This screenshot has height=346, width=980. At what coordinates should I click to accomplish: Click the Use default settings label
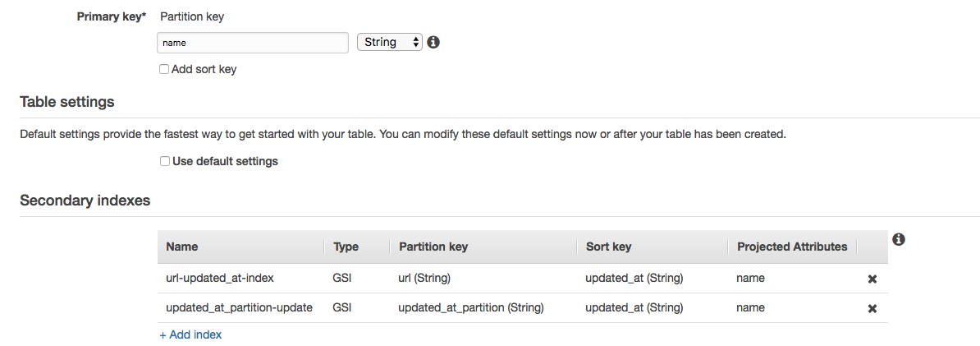point(225,161)
